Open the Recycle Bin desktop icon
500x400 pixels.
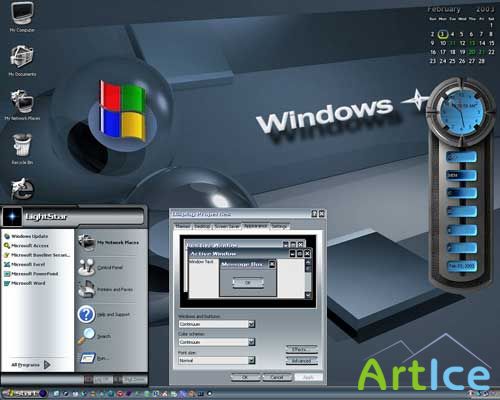[x=22, y=149]
